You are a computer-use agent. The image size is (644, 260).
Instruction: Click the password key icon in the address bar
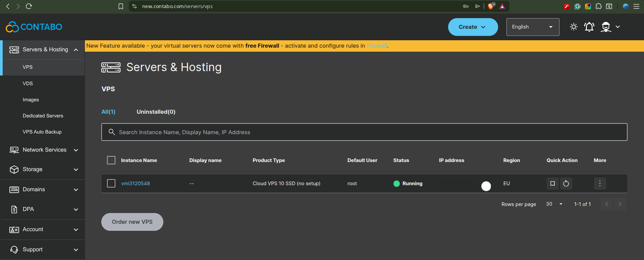466,6
